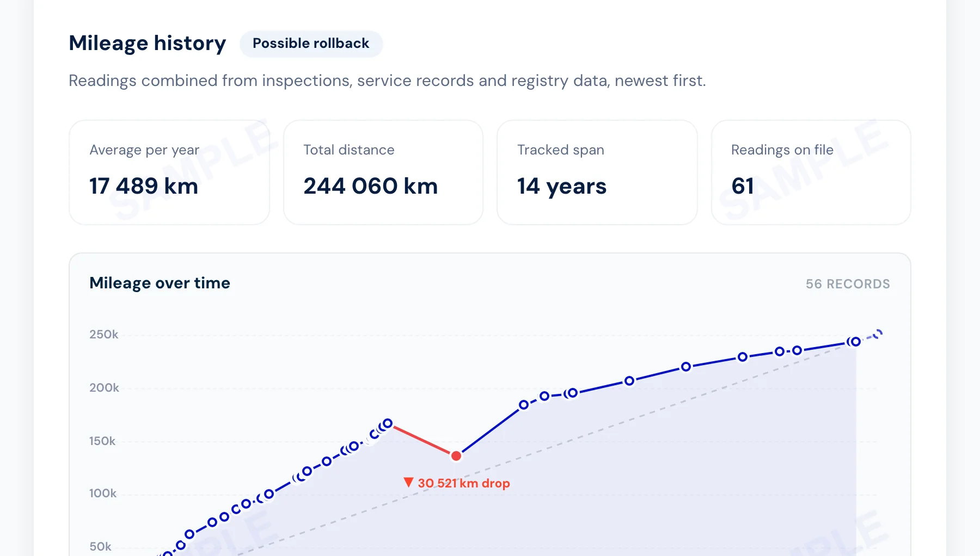Click the 14 years tracked span value
Screen dimensions: 980x556
(562, 187)
